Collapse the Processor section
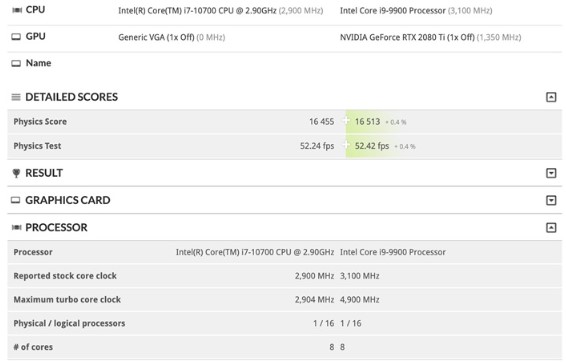 tap(551, 228)
